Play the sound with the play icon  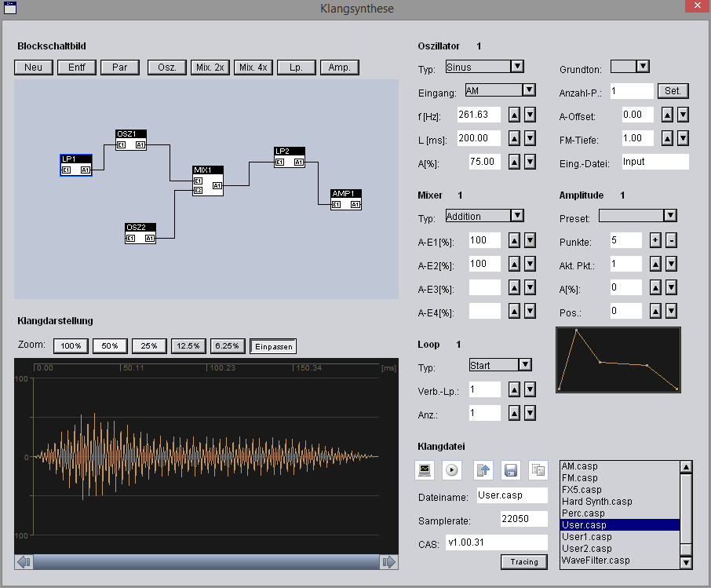point(452,470)
